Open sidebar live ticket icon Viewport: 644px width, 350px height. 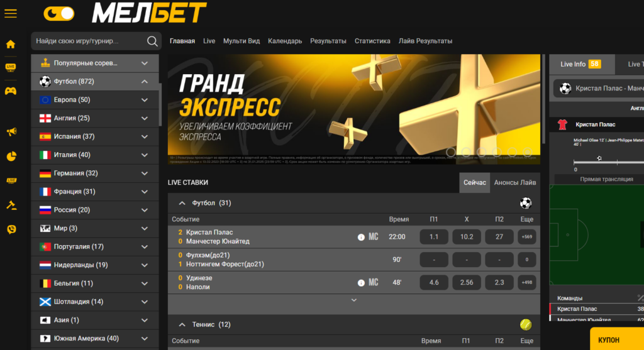click(11, 180)
